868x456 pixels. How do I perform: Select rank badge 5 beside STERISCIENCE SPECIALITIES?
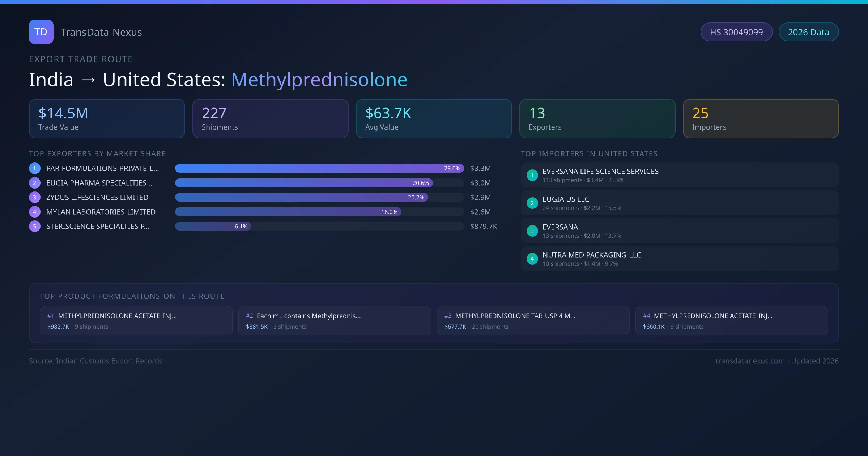click(x=34, y=226)
